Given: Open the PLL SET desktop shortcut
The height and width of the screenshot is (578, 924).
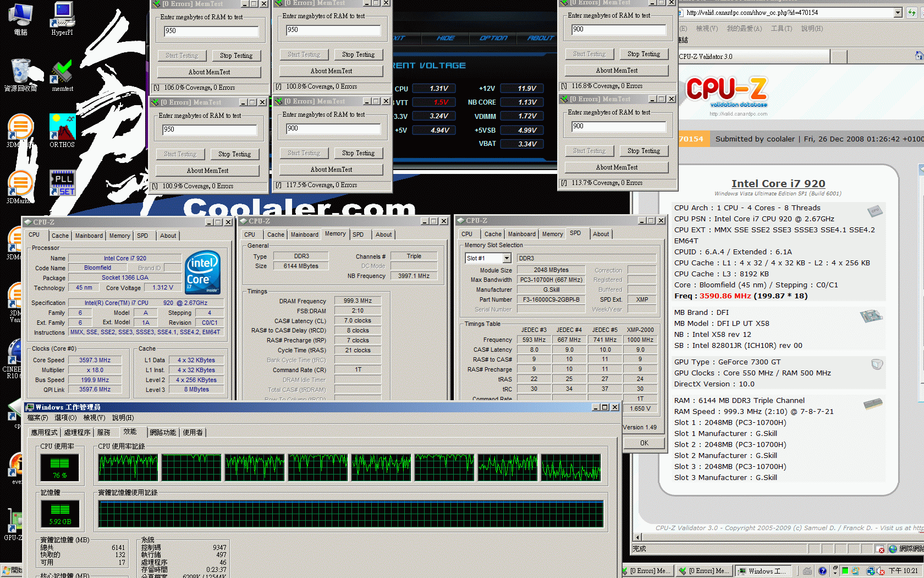Looking at the screenshot, I should coord(62,183).
